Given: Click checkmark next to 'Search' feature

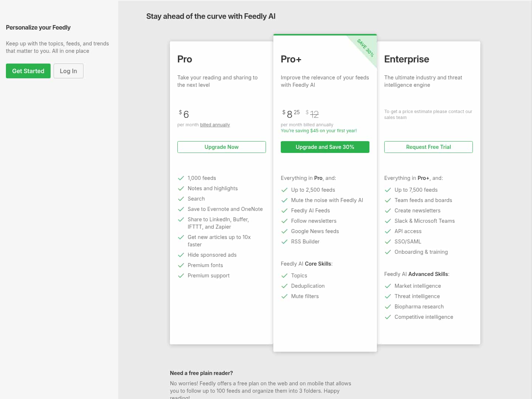Looking at the screenshot, I should tap(181, 199).
